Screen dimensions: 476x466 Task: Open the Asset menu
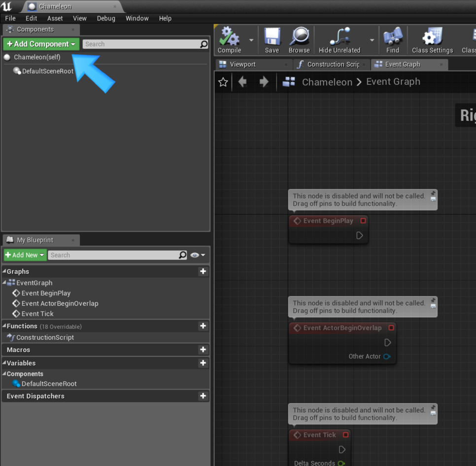[55, 18]
